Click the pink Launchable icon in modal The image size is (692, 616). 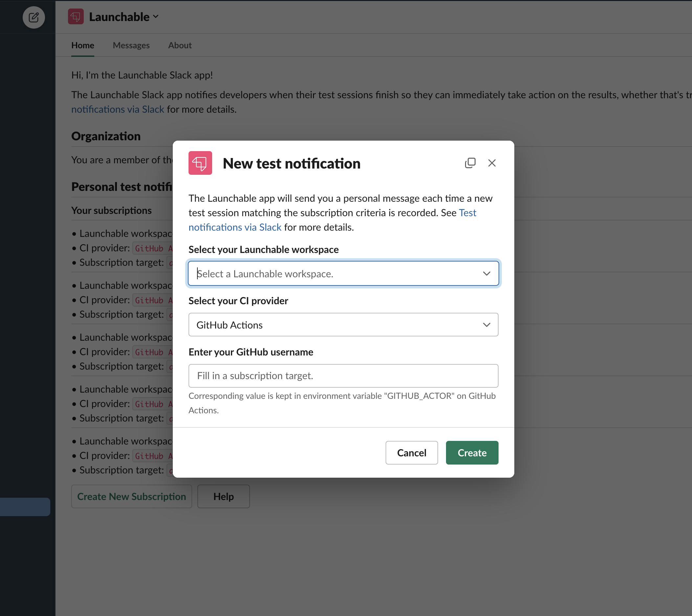click(x=200, y=163)
